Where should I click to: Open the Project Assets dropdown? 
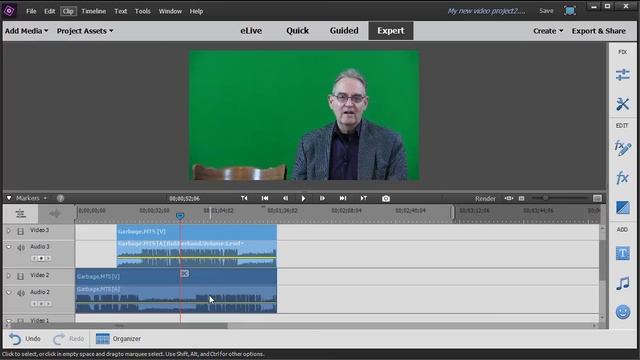coord(85,31)
